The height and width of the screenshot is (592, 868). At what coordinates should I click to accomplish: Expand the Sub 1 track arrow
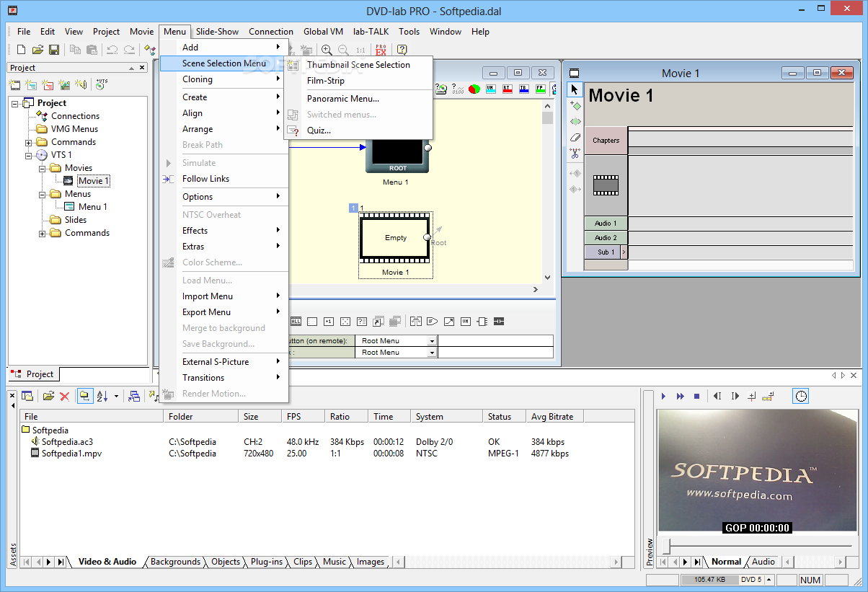point(624,252)
